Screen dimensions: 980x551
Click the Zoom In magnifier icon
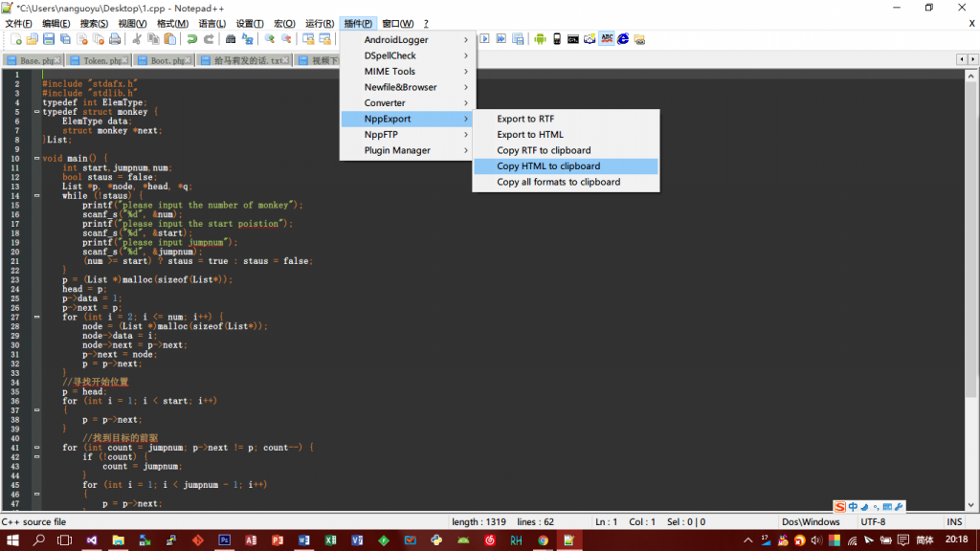coord(269,39)
